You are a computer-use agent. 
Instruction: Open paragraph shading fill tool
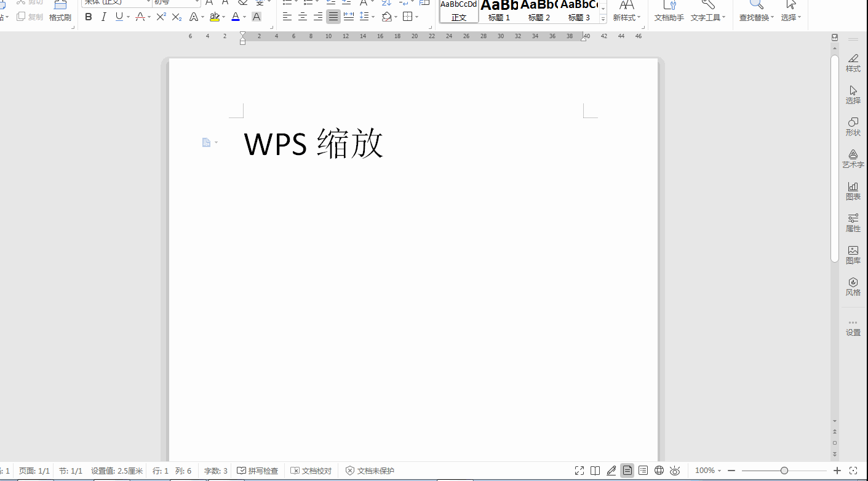386,17
